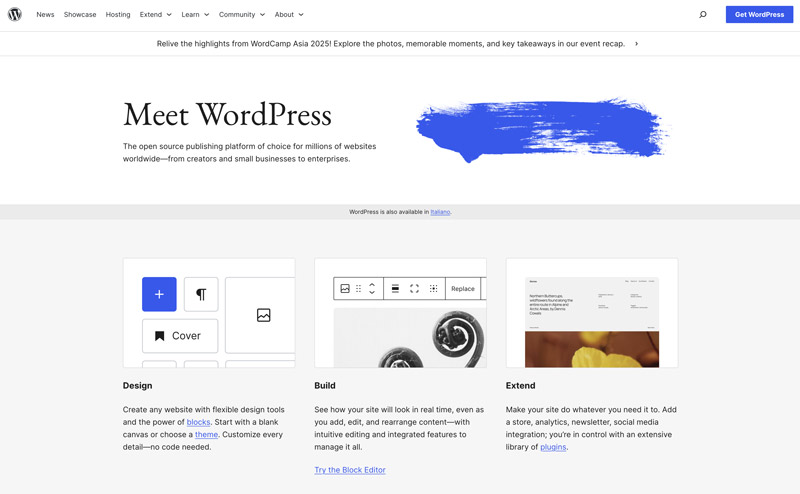Click the Extend card site preview thumbnail
The width and height of the screenshot is (800, 494).
[x=592, y=322]
